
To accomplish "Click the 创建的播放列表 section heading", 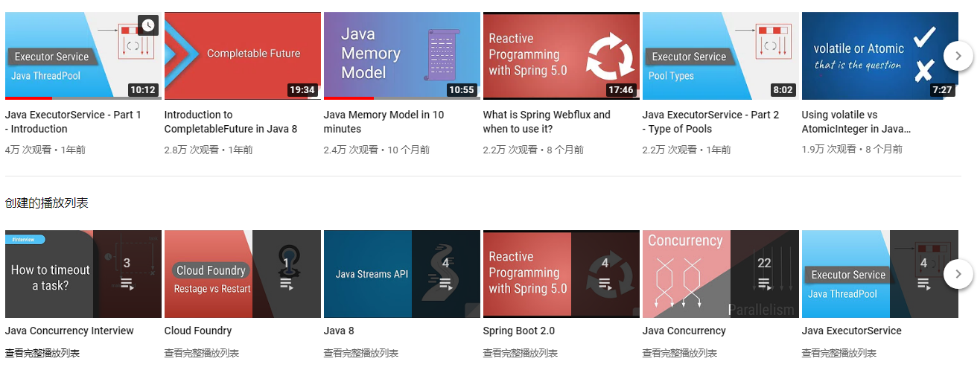I will tap(47, 203).
